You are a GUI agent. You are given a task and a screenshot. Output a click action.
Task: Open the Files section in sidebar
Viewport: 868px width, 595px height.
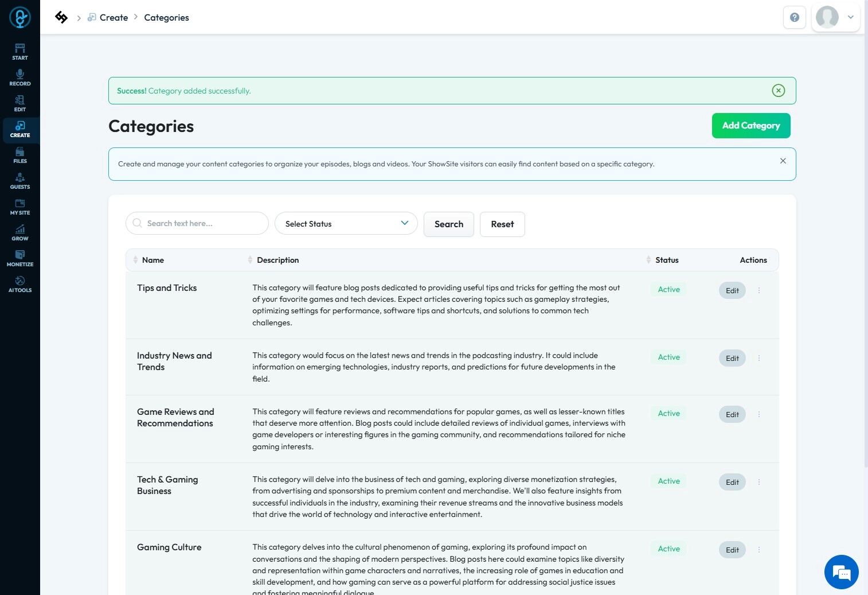point(20,155)
